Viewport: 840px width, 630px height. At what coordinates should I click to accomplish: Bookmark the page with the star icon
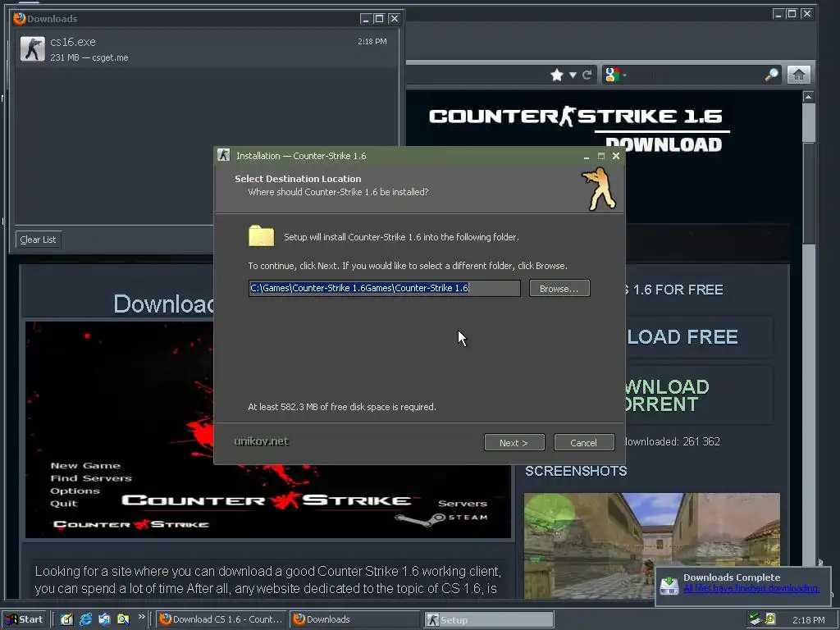click(x=557, y=75)
